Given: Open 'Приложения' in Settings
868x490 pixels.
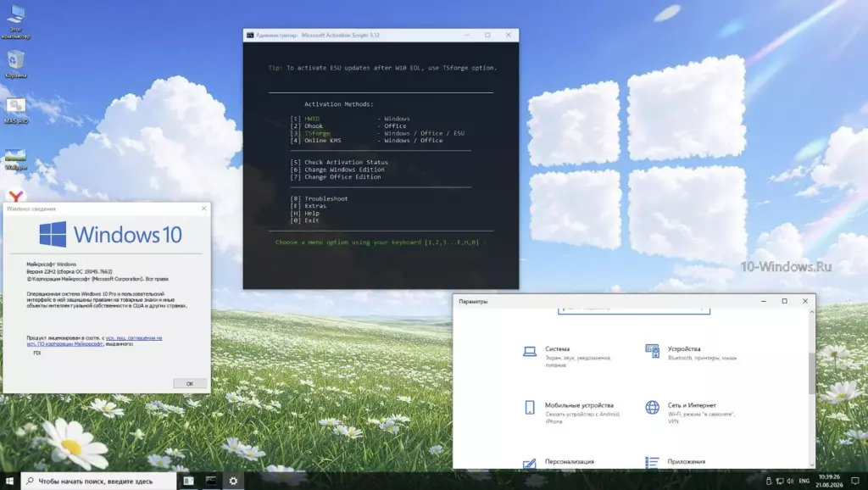Looking at the screenshot, I should [676, 462].
